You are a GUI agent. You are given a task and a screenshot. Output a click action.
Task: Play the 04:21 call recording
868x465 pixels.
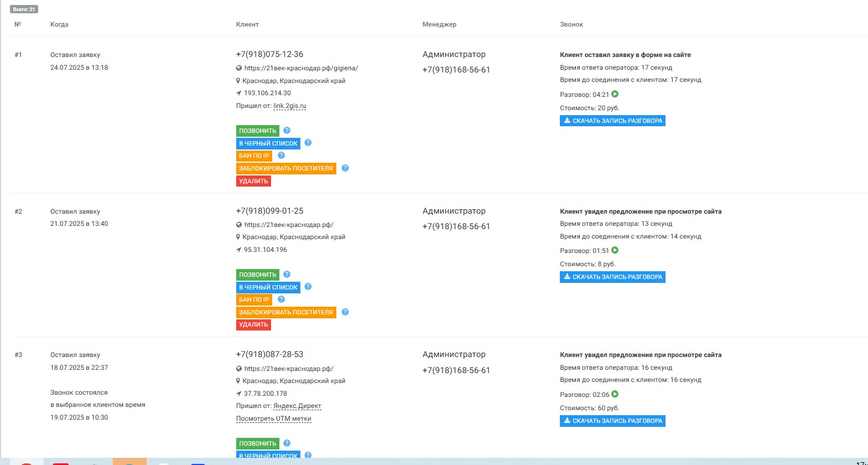point(615,94)
